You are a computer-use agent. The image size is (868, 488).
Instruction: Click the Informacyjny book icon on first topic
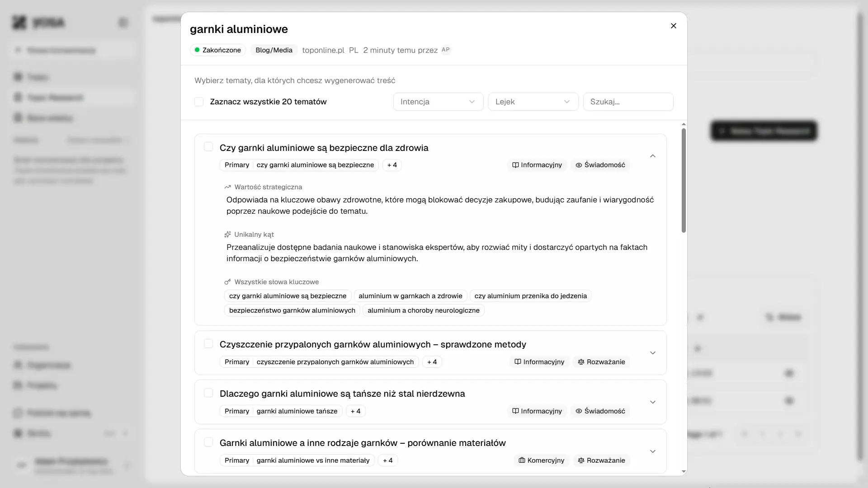(515, 165)
